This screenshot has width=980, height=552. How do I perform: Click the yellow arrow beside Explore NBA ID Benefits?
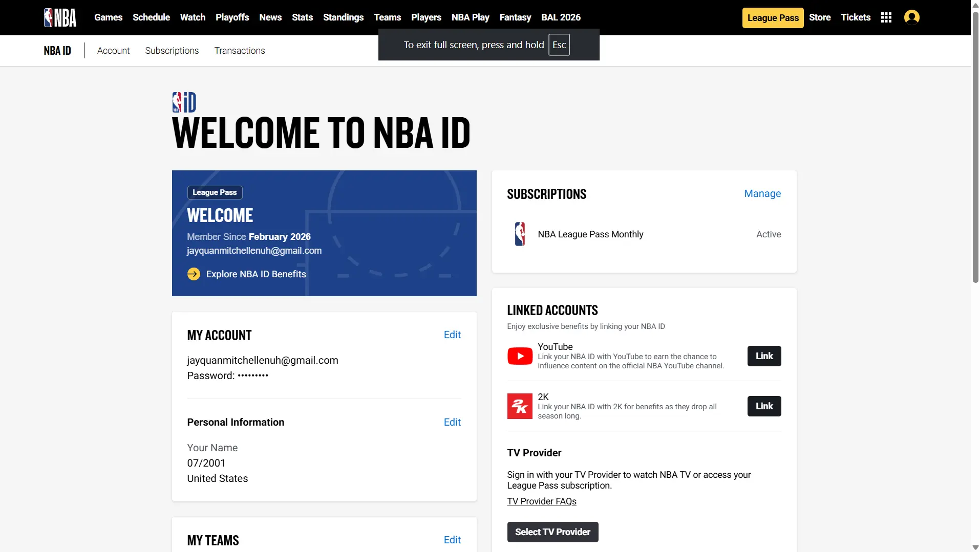[x=194, y=274]
